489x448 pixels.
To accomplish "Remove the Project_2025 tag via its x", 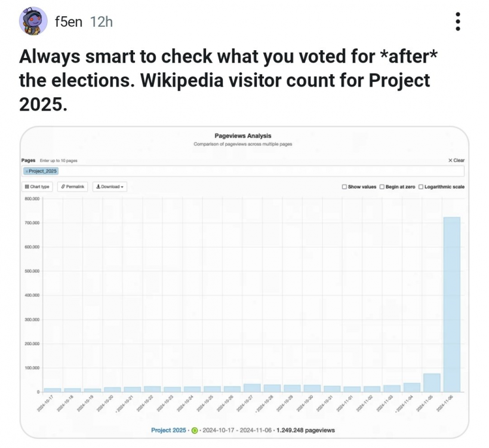I will point(27,171).
